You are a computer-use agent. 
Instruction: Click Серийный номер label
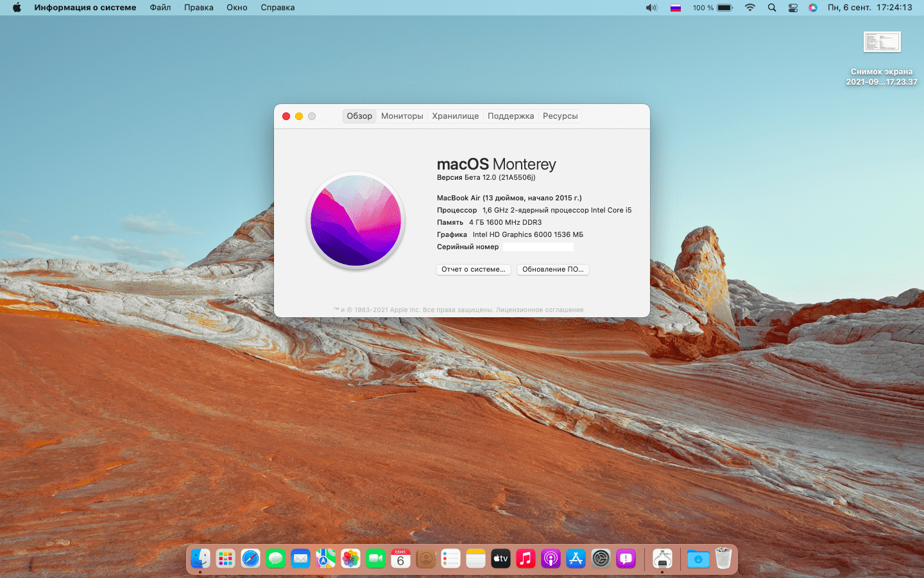468,247
